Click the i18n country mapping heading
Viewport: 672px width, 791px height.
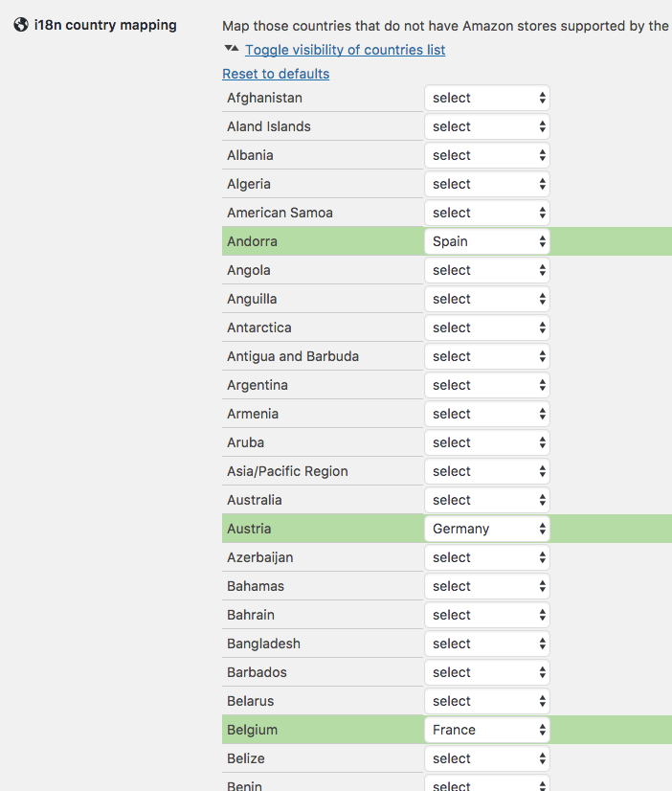[x=105, y=25]
